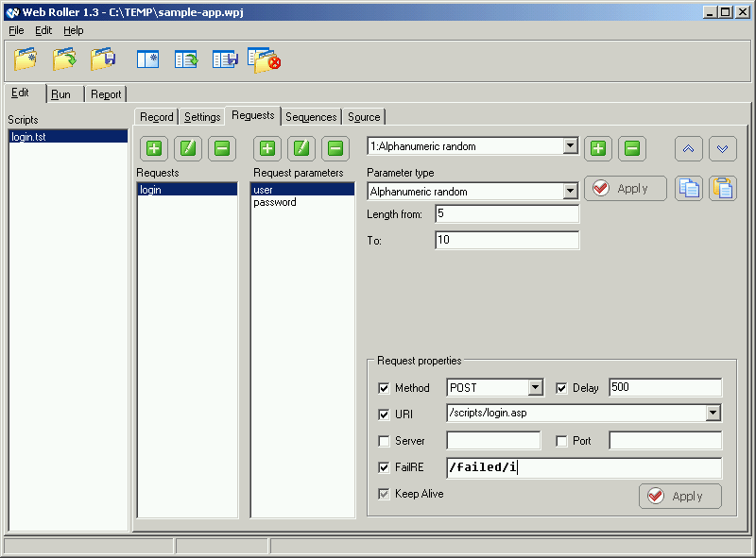Viewport: 756px width, 558px height.
Task: Add parameter value with plus beside Alphanumeric dropdown
Action: pos(598,148)
